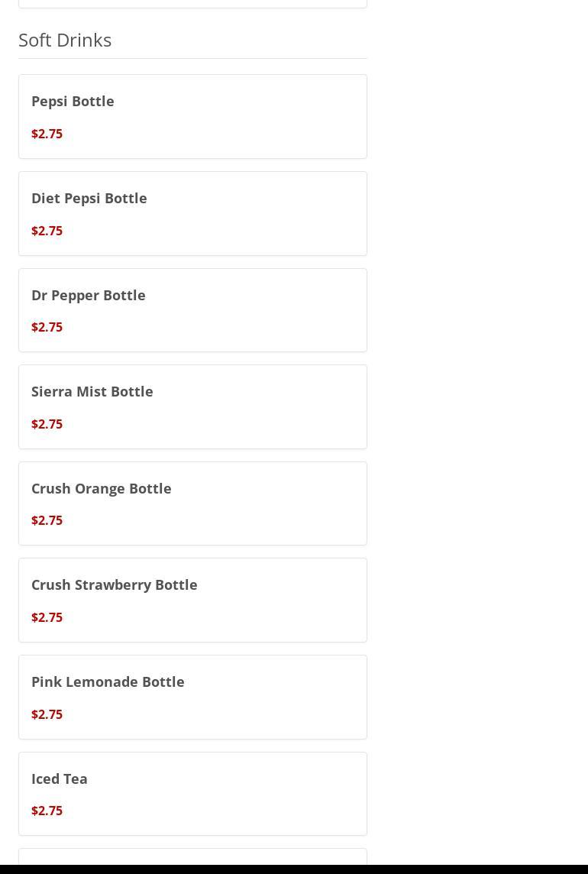Click the price under Diet Pepsi Bottle
This screenshot has width=588, height=874.
click(47, 231)
